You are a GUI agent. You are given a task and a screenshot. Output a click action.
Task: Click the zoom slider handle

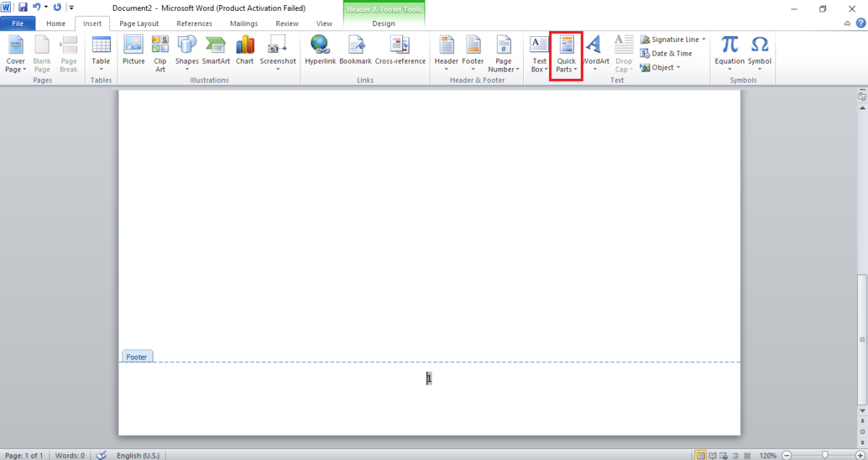tap(825, 456)
